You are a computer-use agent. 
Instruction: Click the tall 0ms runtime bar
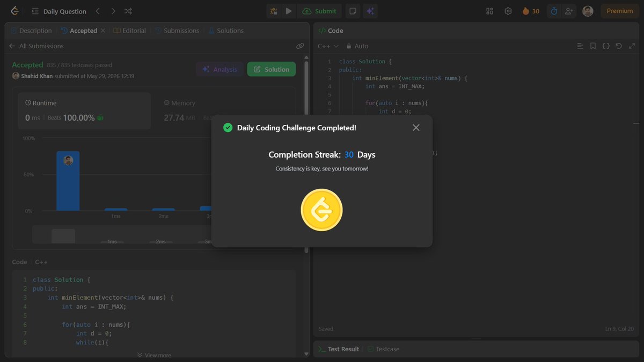[68, 181]
